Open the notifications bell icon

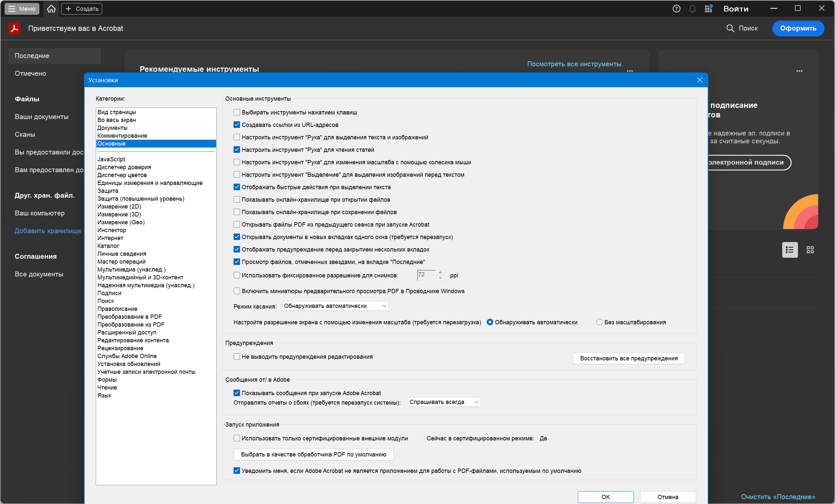pos(692,9)
